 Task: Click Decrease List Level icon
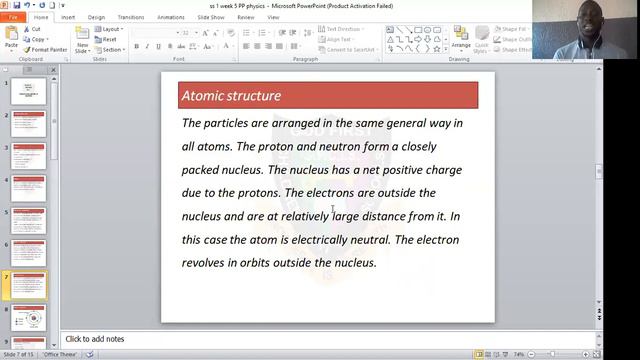pos(282,33)
